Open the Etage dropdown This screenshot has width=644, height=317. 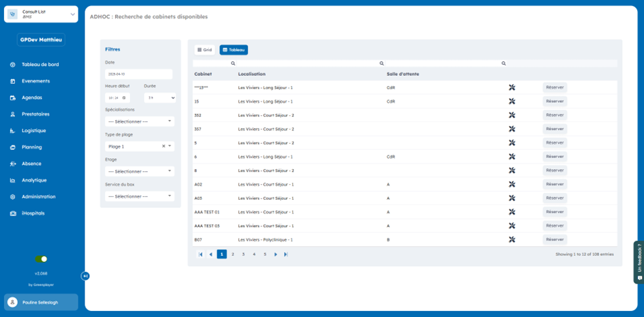pyautogui.click(x=140, y=171)
